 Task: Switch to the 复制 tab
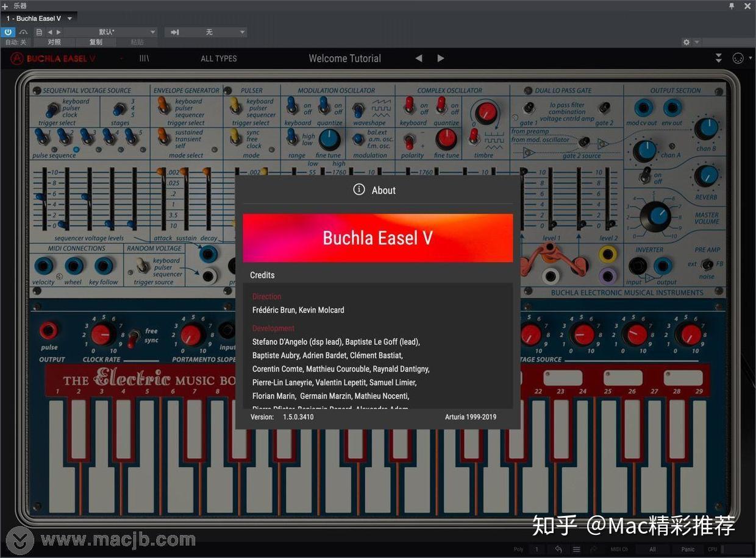tap(95, 42)
